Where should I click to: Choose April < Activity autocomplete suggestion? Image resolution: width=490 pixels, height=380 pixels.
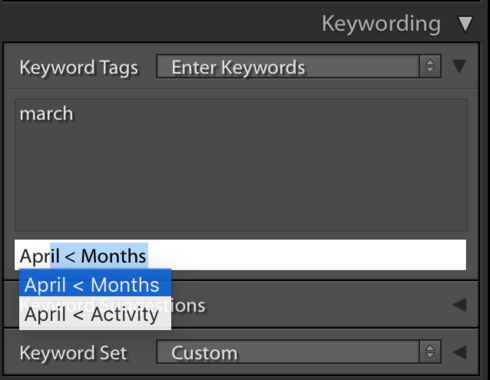click(95, 314)
